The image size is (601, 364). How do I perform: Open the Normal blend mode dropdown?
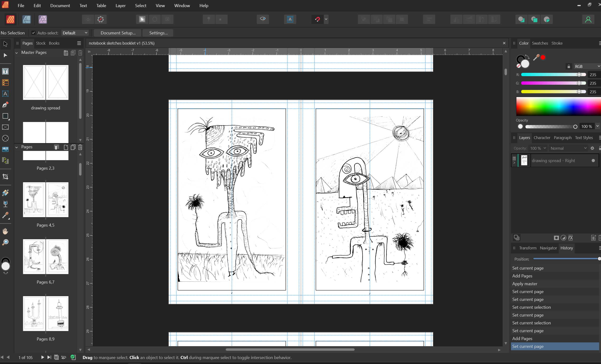tap(568, 148)
